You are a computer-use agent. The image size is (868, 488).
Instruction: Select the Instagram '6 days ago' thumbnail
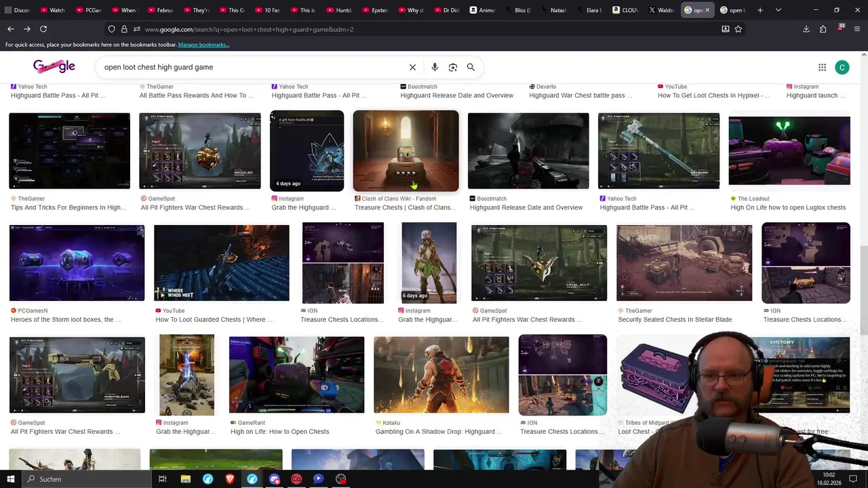429,263
